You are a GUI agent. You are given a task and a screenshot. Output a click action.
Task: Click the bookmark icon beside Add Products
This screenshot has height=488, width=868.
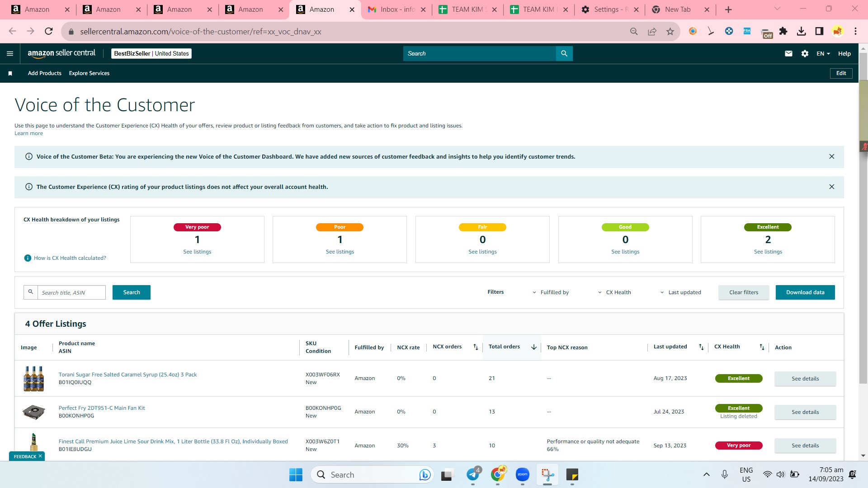(x=10, y=73)
